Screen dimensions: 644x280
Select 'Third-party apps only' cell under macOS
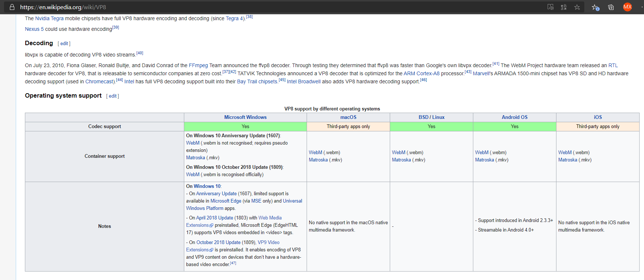(348, 127)
